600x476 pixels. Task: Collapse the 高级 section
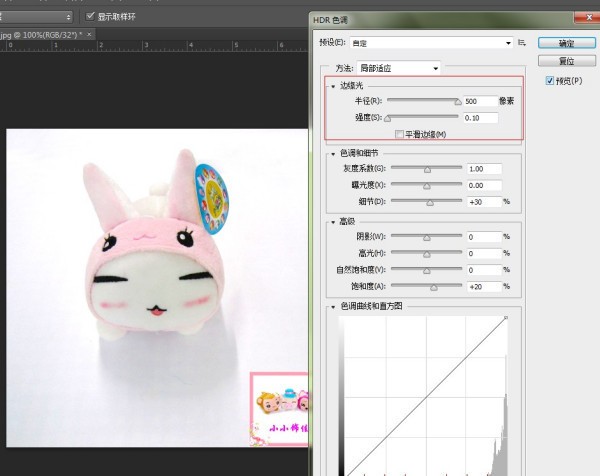pyautogui.click(x=332, y=222)
